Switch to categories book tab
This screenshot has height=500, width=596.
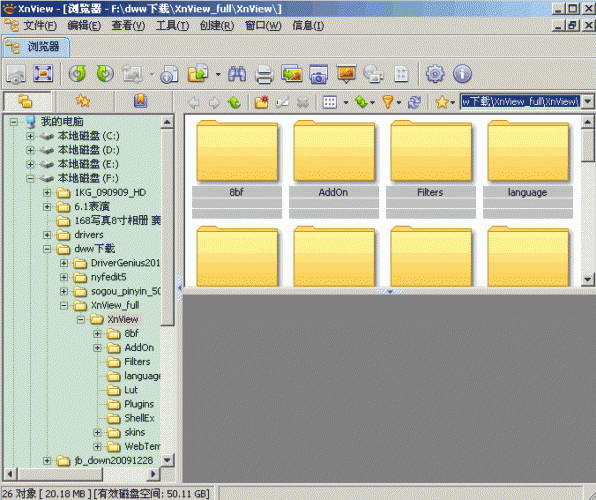[141, 101]
